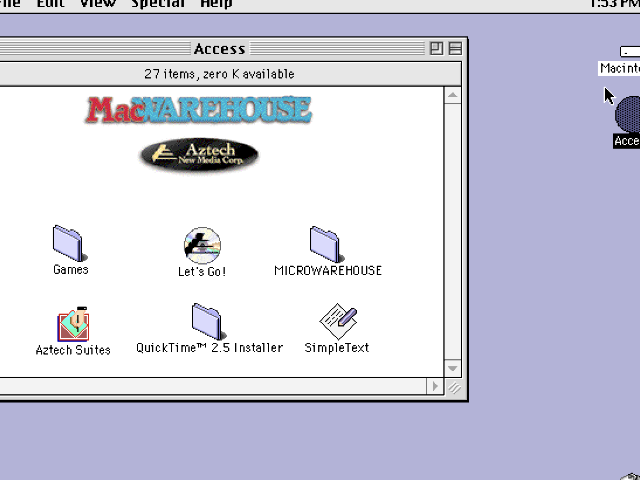Open the View menu
Viewport: 640px width, 480px height.
pos(98,4)
